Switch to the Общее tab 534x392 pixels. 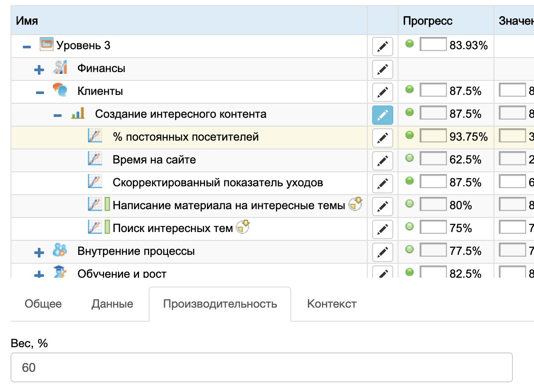pos(43,304)
